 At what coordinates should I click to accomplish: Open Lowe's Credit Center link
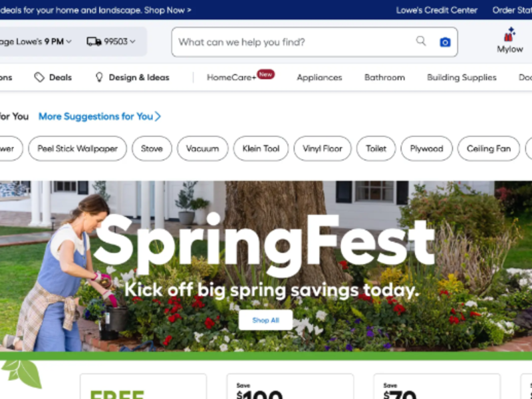[437, 10]
